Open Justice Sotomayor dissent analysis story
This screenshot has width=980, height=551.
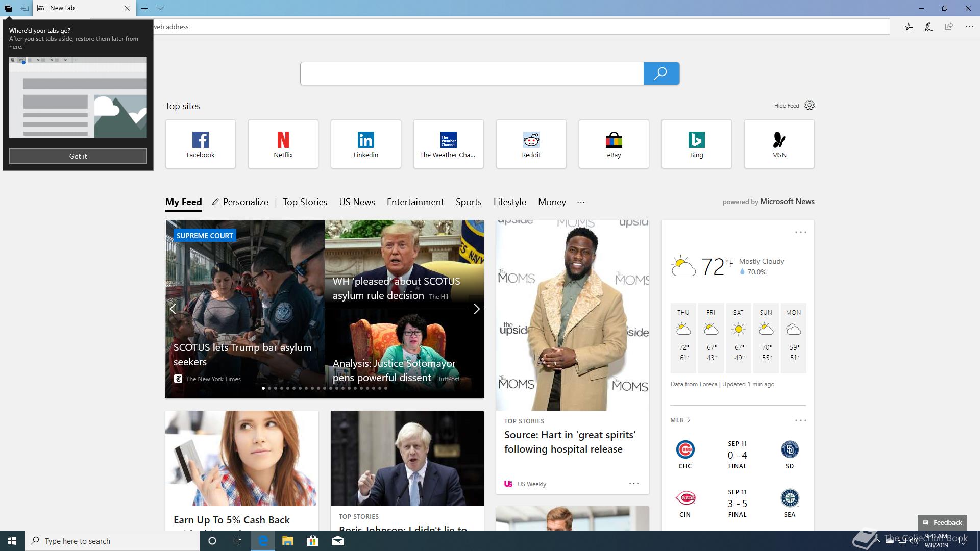point(404,354)
